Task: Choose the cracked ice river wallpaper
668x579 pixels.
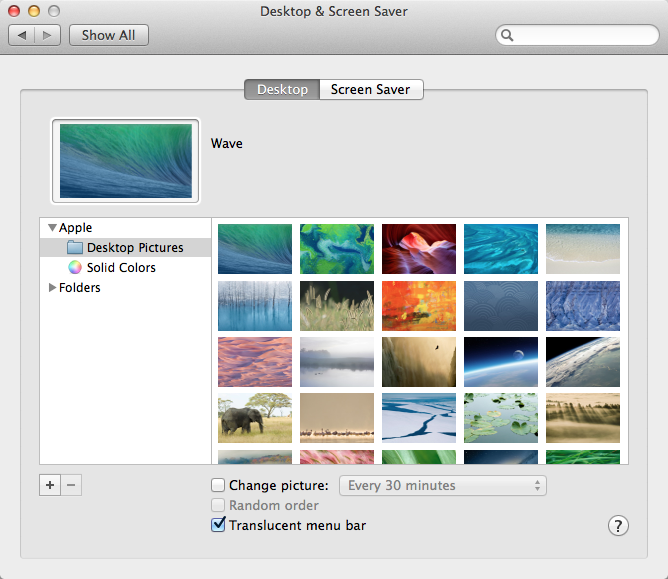Action: [x=419, y=418]
